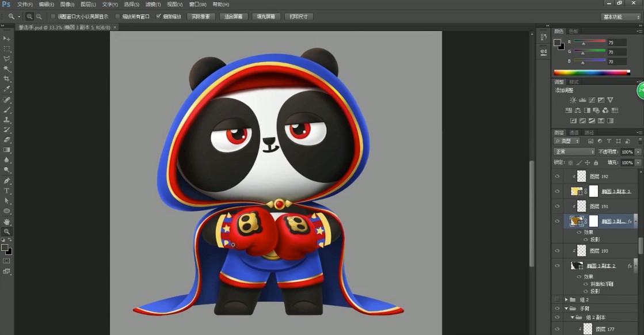Click the 实际像素 actual pixels button
The image size is (644, 335).
pos(201,17)
